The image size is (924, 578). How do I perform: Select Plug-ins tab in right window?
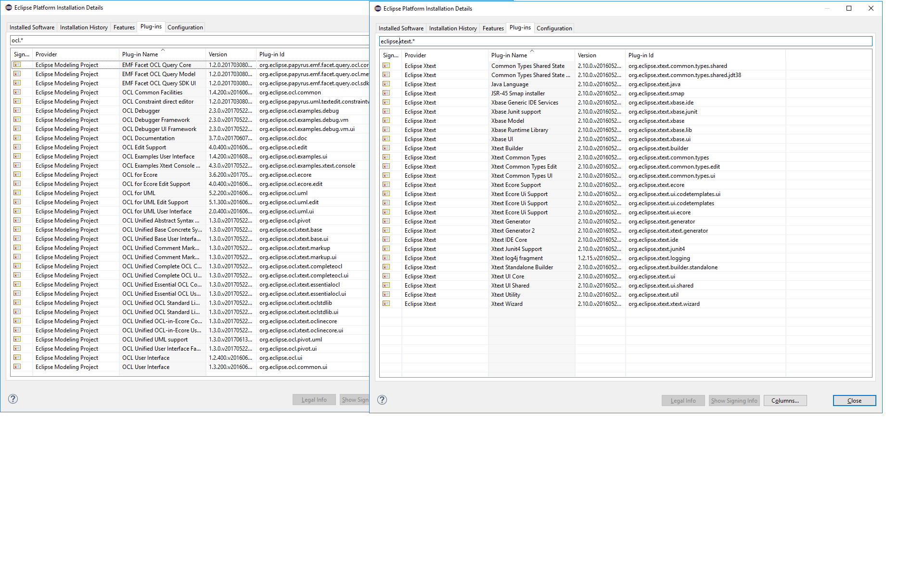tap(520, 27)
